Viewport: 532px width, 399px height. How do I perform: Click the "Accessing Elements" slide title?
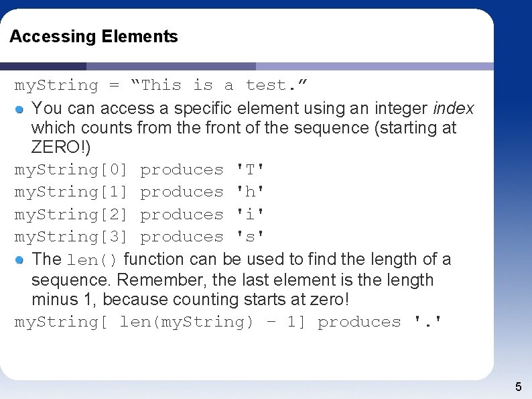(x=94, y=37)
